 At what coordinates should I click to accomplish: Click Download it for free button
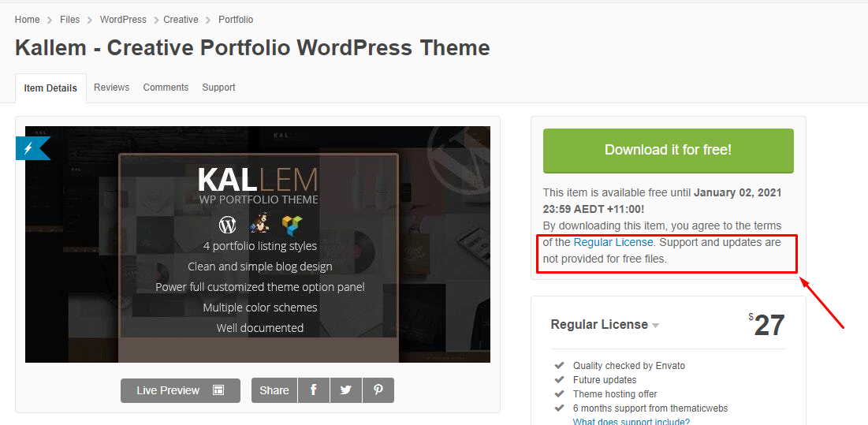tap(668, 150)
